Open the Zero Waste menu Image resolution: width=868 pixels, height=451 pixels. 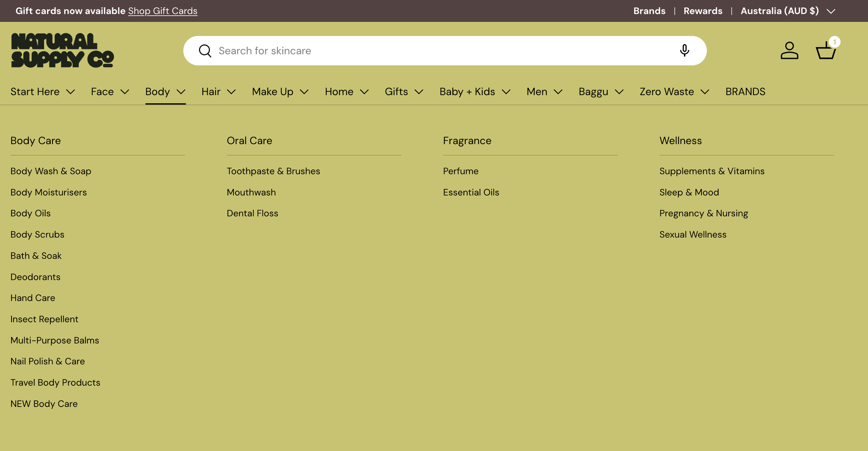tap(674, 92)
